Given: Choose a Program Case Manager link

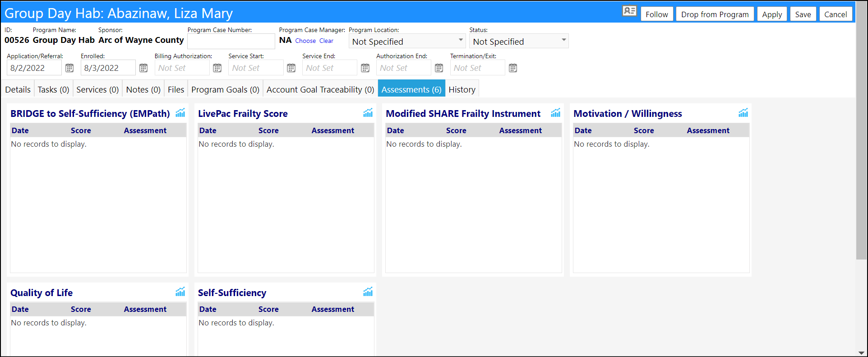Looking at the screenshot, I should coord(305,41).
